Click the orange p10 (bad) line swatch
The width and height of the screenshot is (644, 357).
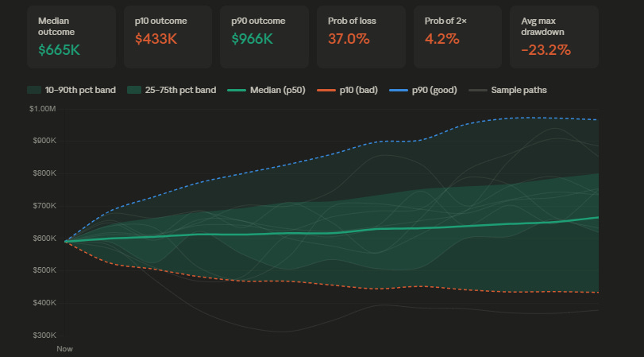tap(326, 90)
